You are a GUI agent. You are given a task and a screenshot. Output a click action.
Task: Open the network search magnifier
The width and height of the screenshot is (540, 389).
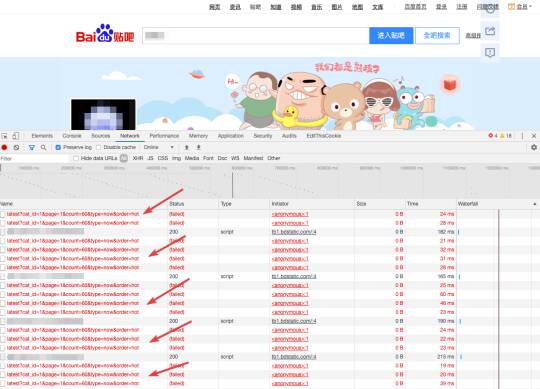point(43,147)
